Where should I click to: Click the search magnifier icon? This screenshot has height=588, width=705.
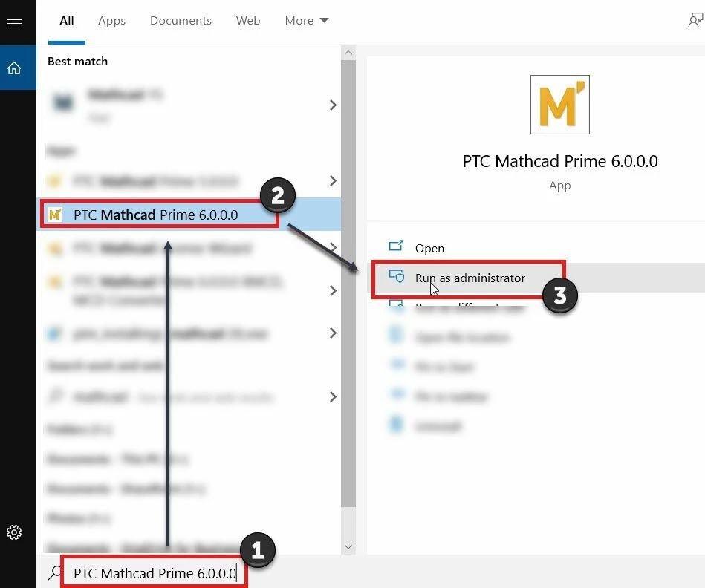[55, 572]
